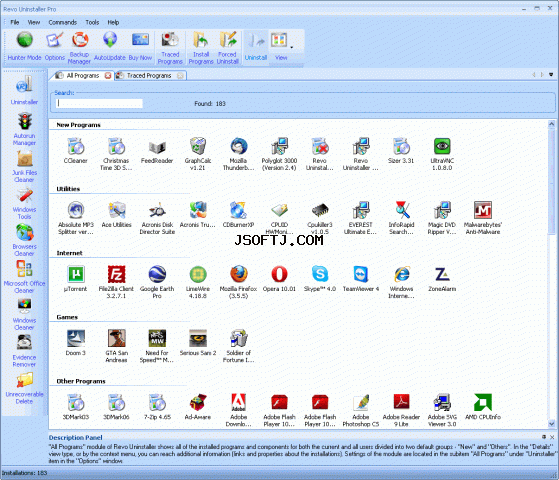Open the tab list dropdown arrow
This screenshot has height=480, width=559.
click(551, 75)
